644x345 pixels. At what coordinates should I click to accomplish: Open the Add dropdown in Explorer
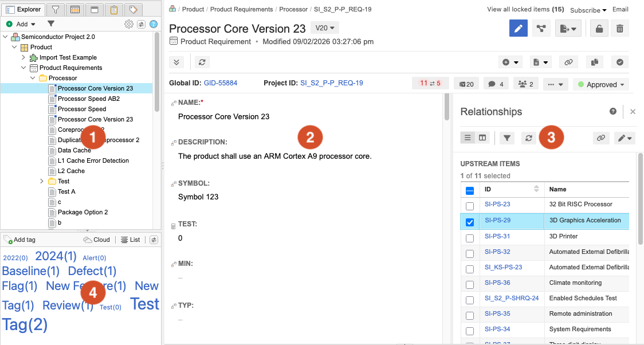click(x=21, y=24)
